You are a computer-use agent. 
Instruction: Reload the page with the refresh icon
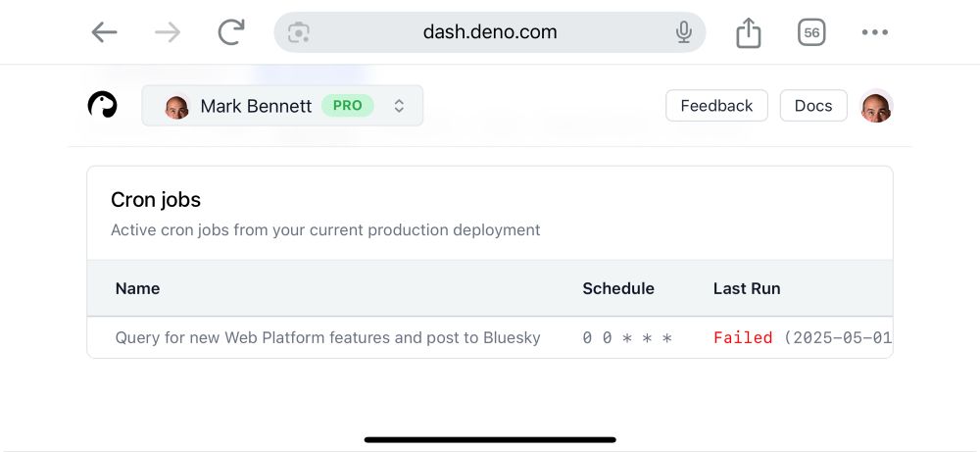coord(230,32)
